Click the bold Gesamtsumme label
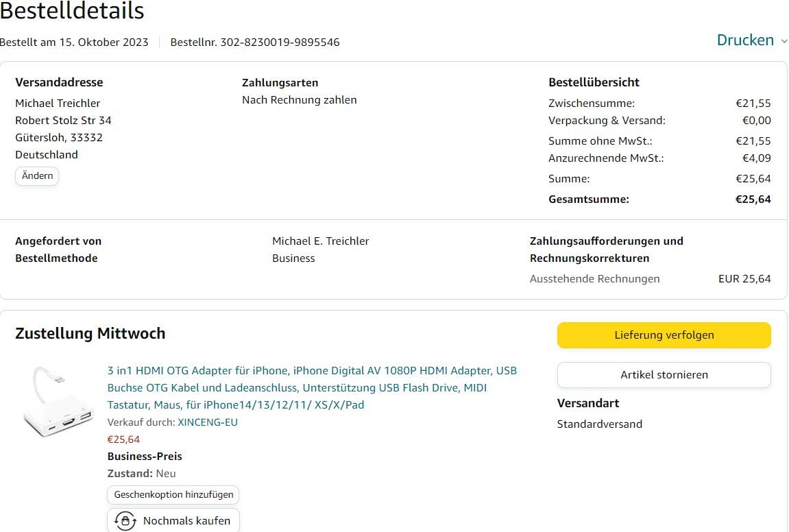The width and height of the screenshot is (789, 532). pyautogui.click(x=588, y=199)
